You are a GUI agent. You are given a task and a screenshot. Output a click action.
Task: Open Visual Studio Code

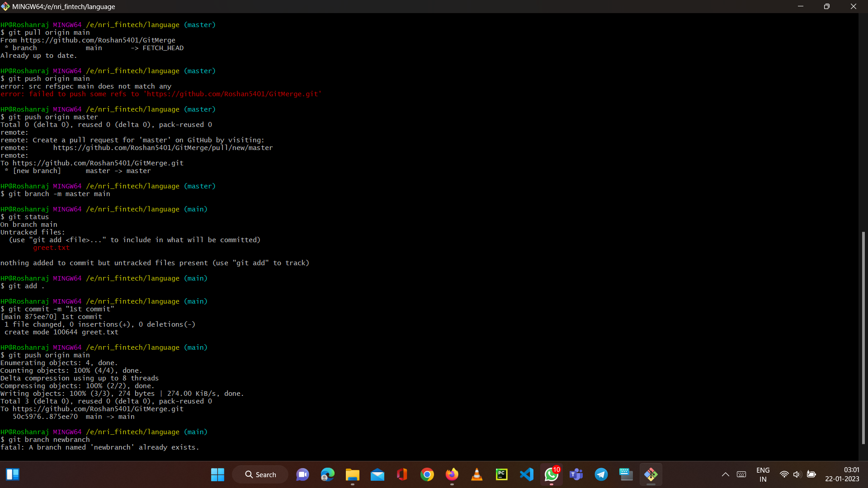526,474
